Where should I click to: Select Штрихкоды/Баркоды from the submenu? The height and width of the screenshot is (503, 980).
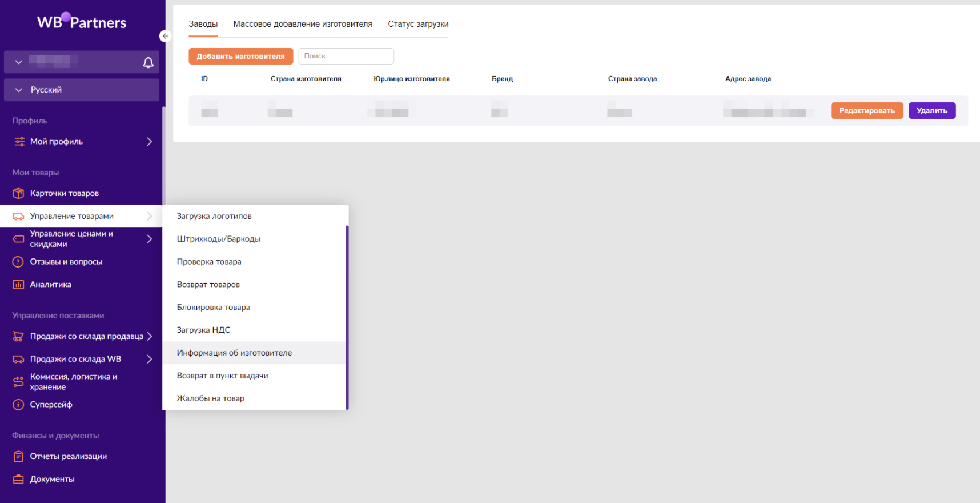click(218, 239)
